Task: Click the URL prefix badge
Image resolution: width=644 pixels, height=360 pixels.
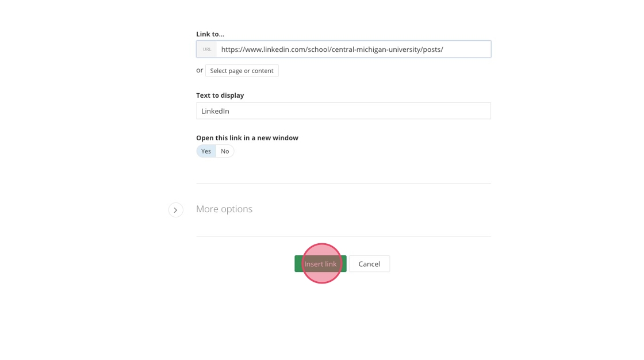Action: tap(207, 49)
